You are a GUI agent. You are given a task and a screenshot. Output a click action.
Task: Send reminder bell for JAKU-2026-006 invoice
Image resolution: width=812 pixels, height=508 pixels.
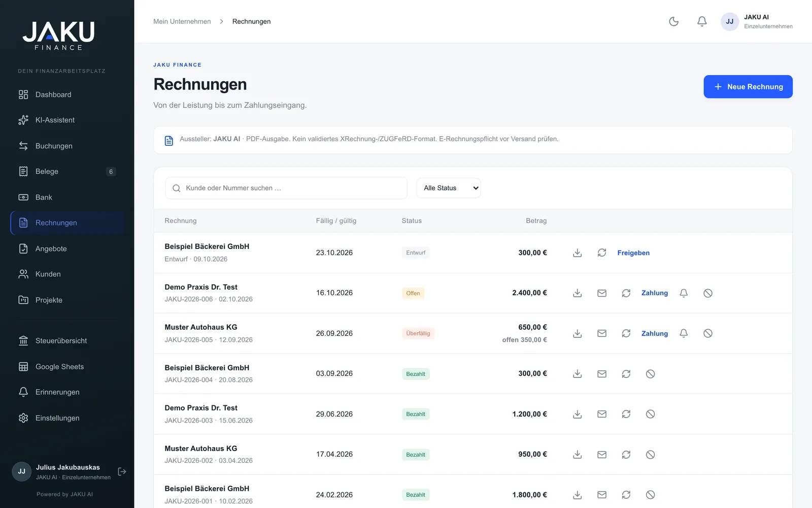pos(684,293)
